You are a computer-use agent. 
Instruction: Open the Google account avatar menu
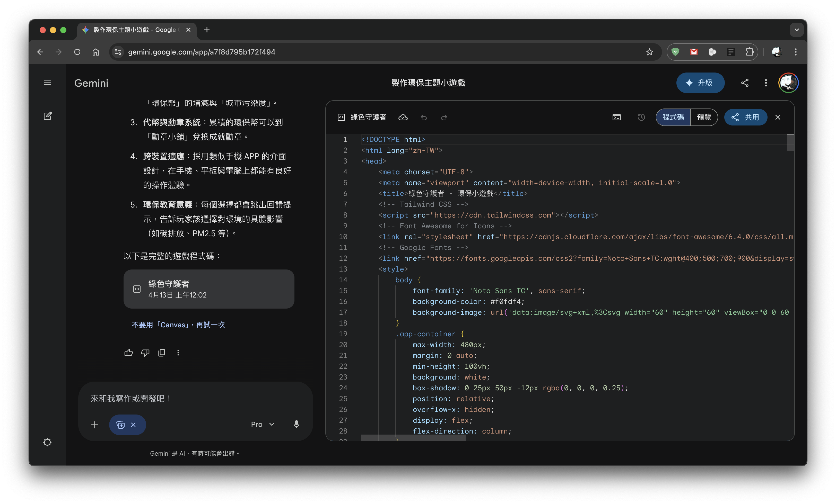click(x=788, y=83)
